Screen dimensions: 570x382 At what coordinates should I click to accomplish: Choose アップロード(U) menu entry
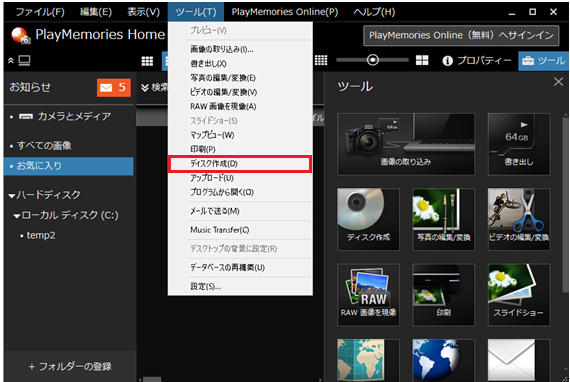coord(240,178)
